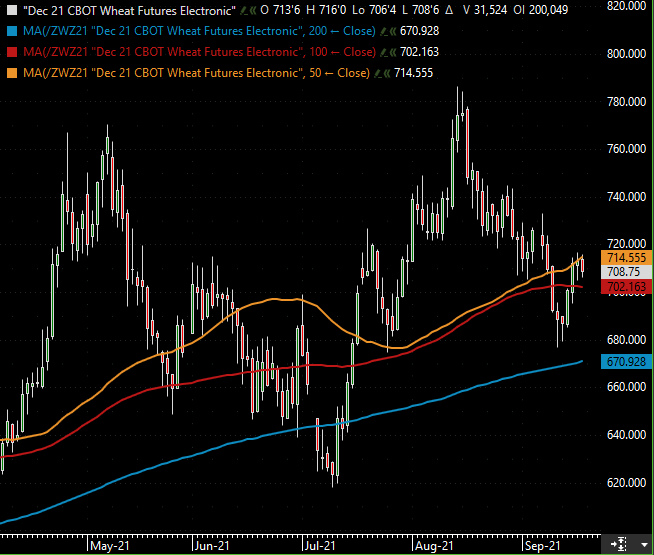654x555 pixels.
Task: Click the high price H 716'0
Action: (326, 10)
